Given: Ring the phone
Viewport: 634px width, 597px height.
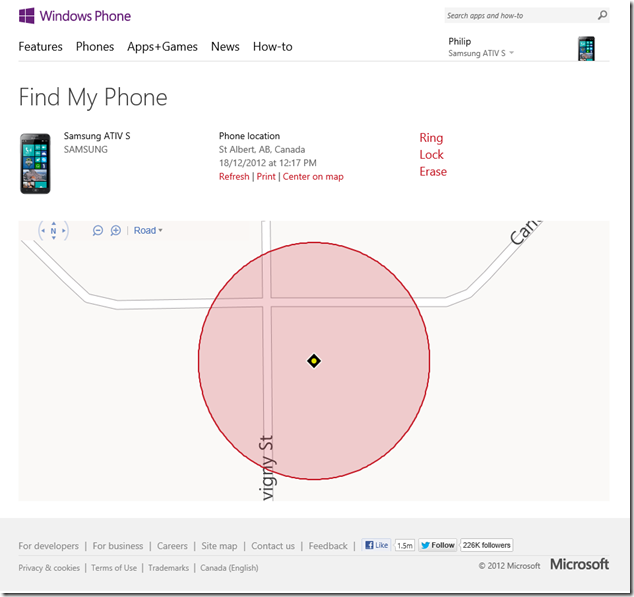Looking at the screenshot, I should tap(431, 138).
